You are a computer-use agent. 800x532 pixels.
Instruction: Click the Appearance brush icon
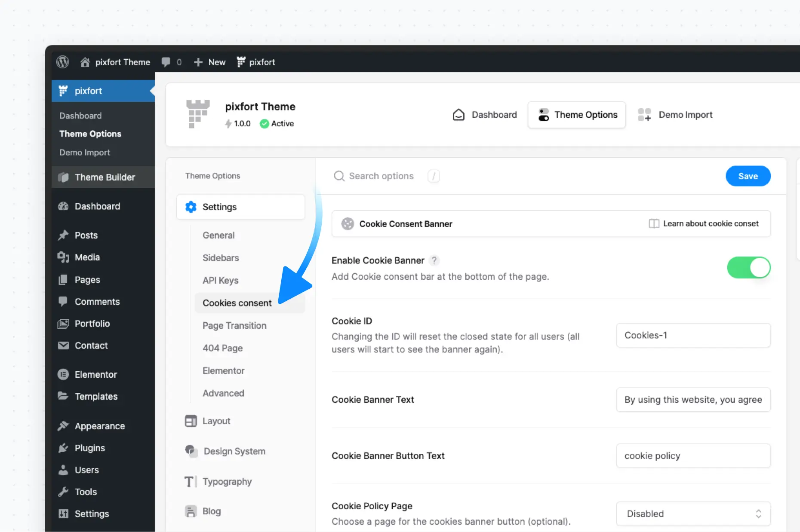point(63,426)
